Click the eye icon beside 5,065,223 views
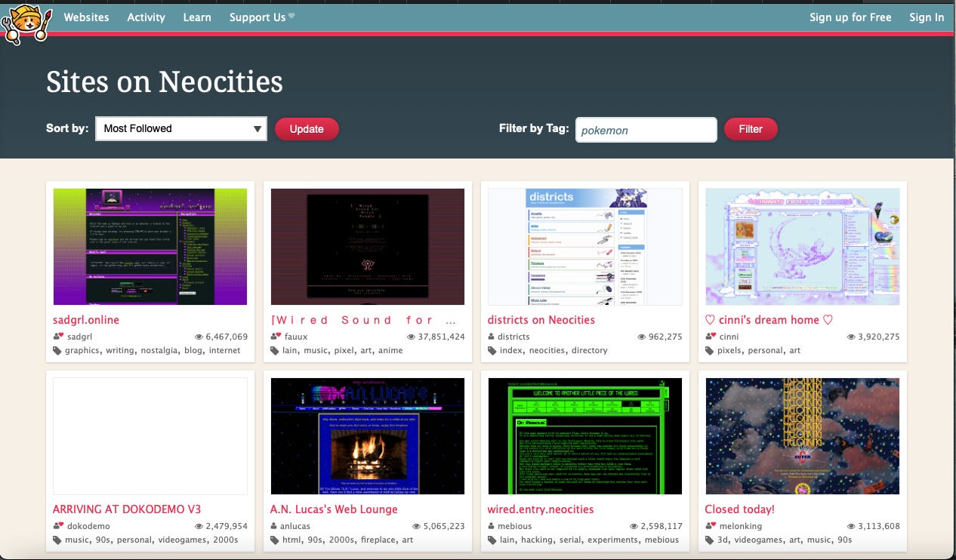This screenshot has width=956, height=560. coord(417,526)
